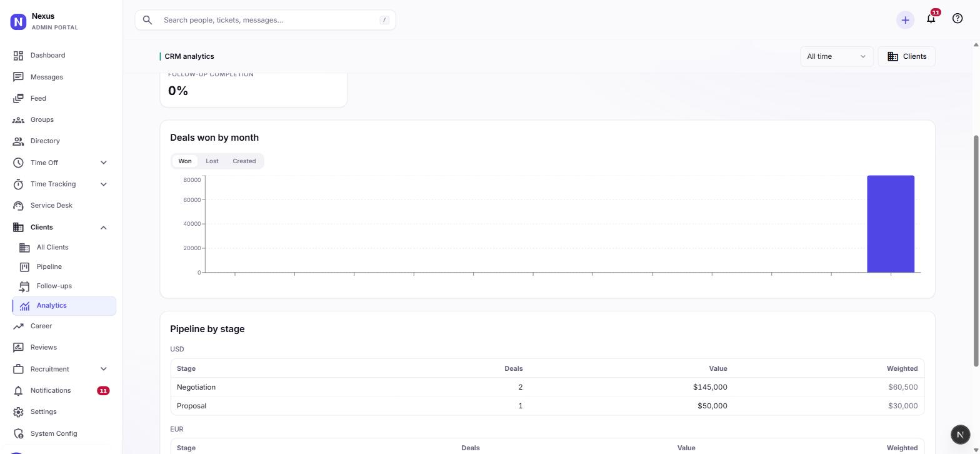Click the Settings gear icon
The height and width of the screenshot is (454, 980).
tap(18, 412)
